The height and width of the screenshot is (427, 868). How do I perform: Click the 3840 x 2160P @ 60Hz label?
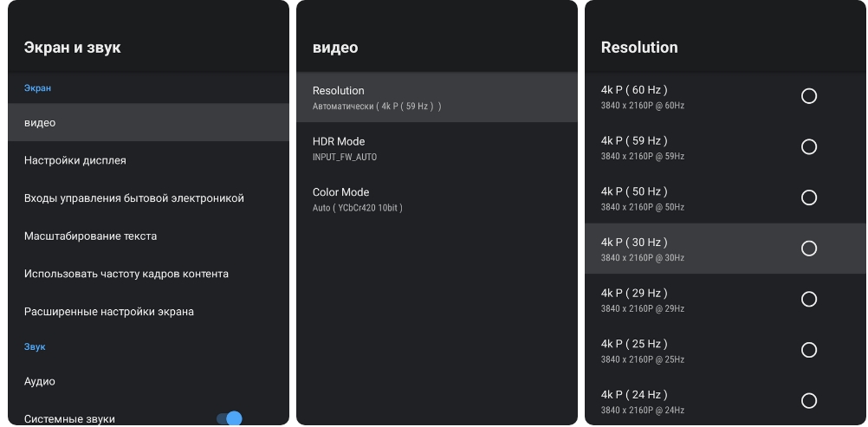point(642,106)
